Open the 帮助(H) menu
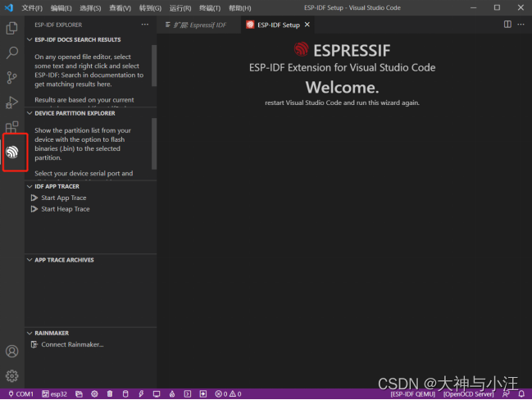 240,8
